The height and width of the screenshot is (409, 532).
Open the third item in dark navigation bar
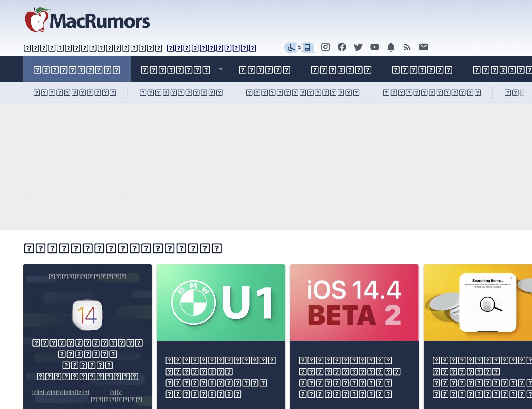click(x=264, y=70)
